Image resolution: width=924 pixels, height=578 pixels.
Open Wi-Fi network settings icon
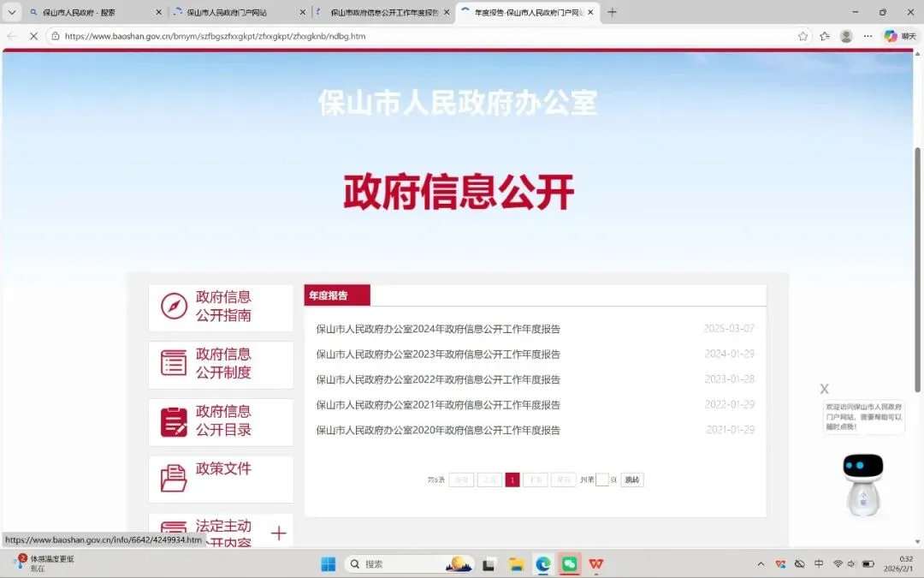[838, 564]
